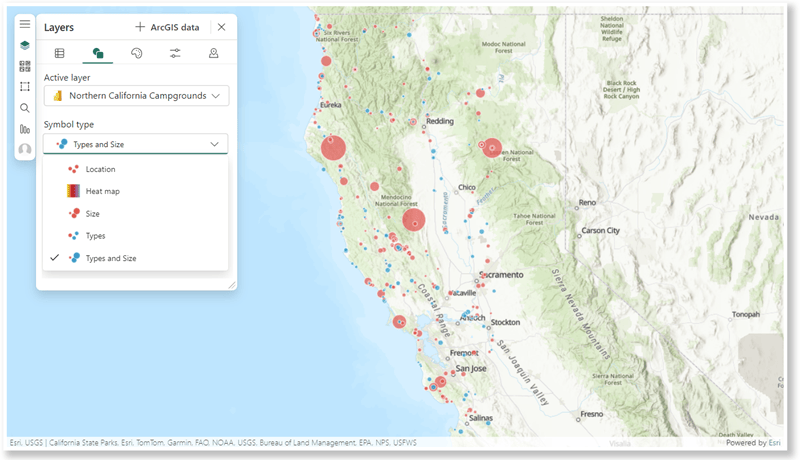800x460 pixels.
Task: Click the Chico city label
Action: pyautogui.click(x=467, y=187)
